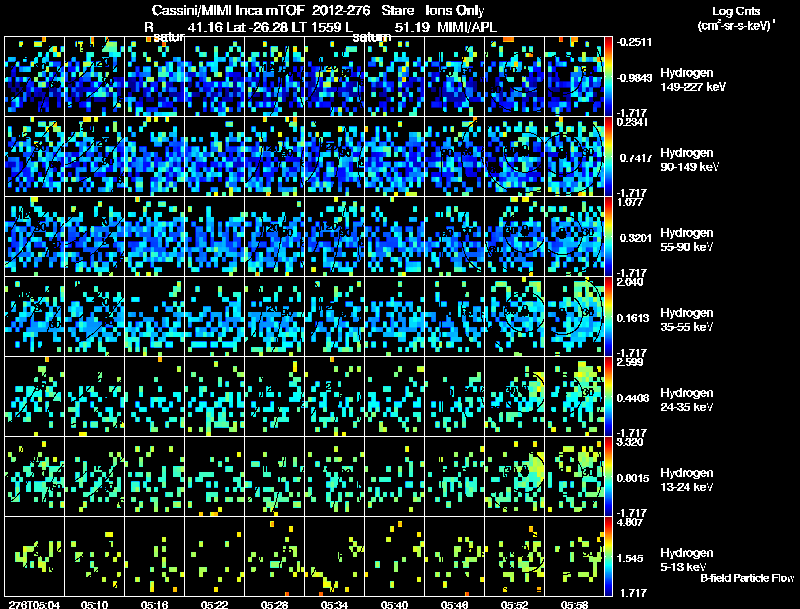
Task: Click the '05:10' time label
Action: (94, 604)
